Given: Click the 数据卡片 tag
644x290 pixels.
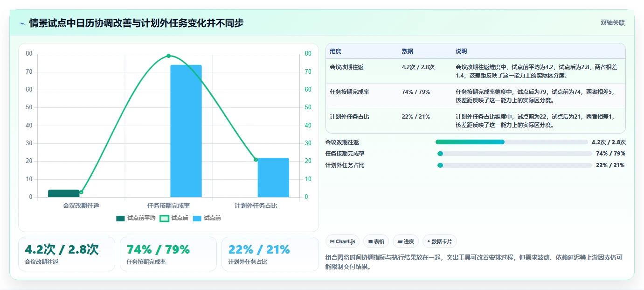Looking at the screenshot, I should click(x=439, y=241).
